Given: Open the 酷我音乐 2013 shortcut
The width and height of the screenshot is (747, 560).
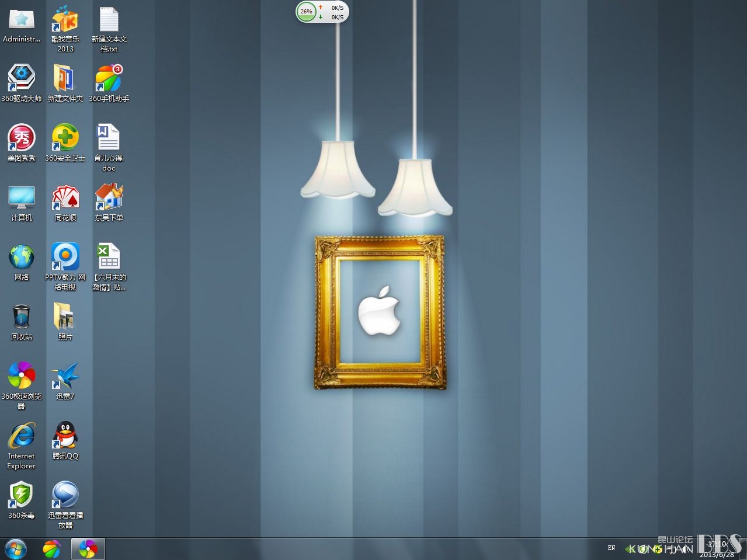Looking at the screenshot, I should coord(65,29).
